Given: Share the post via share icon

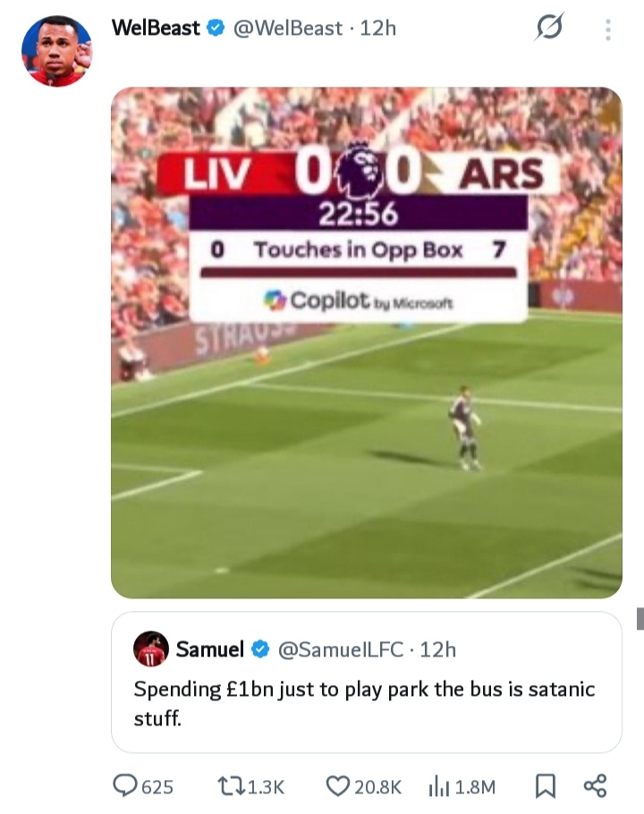Looking at the screenshot, I should click(595, 785).
